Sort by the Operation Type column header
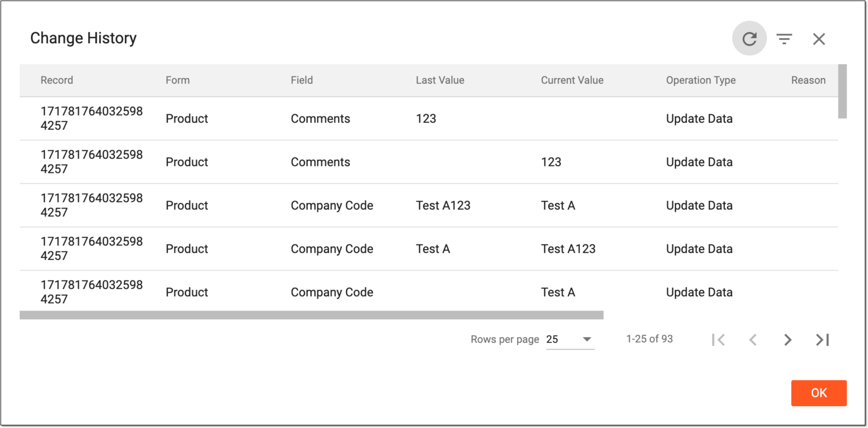This screenshot has width=868, height=428. click(x=701, y=80)
